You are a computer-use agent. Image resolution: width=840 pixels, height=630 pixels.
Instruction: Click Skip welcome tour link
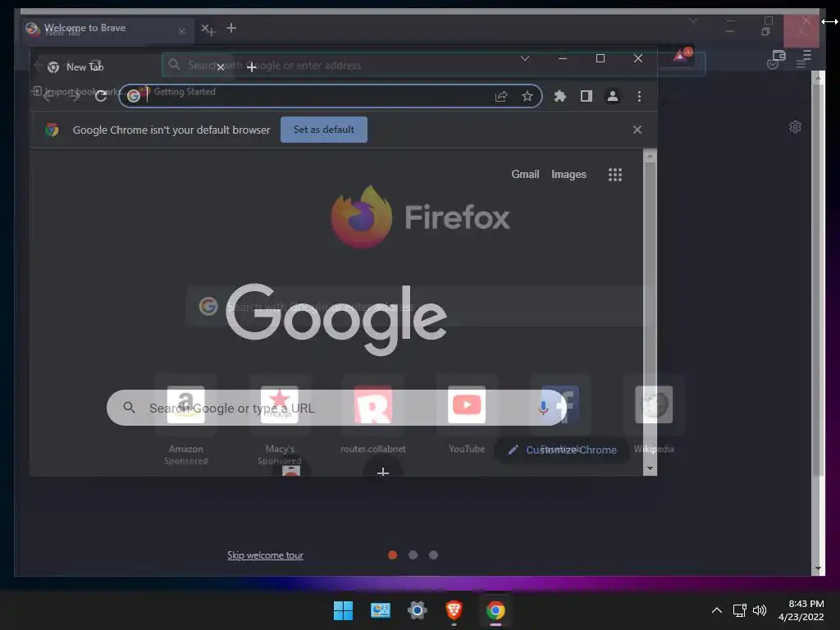pyautogui.click(x=265, y=555)
